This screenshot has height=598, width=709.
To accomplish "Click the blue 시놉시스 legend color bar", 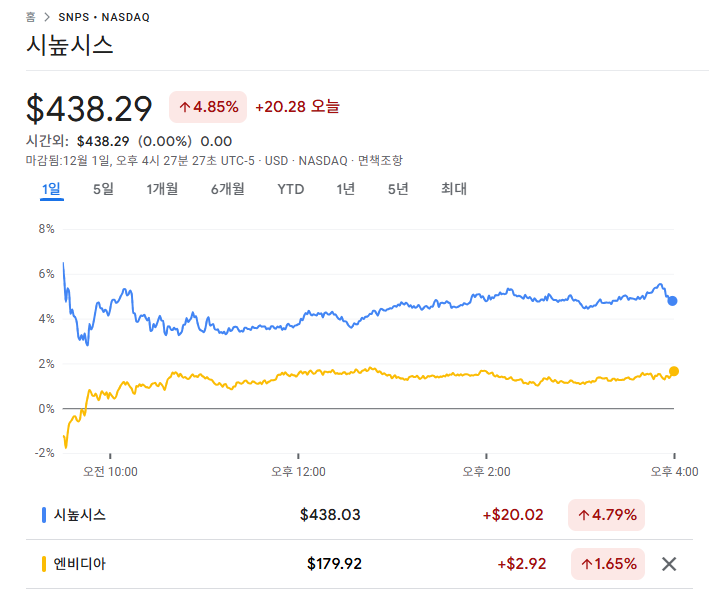I will (44, 515).
